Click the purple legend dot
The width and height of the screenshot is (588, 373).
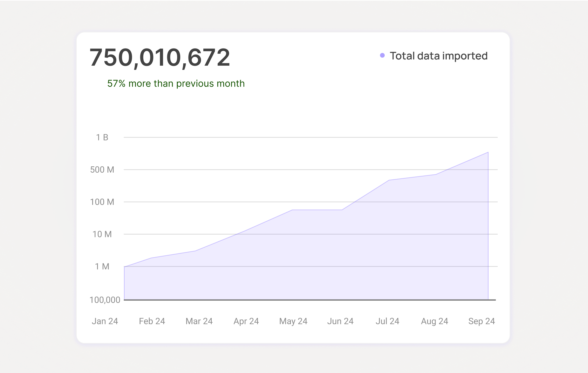(382, 55)
